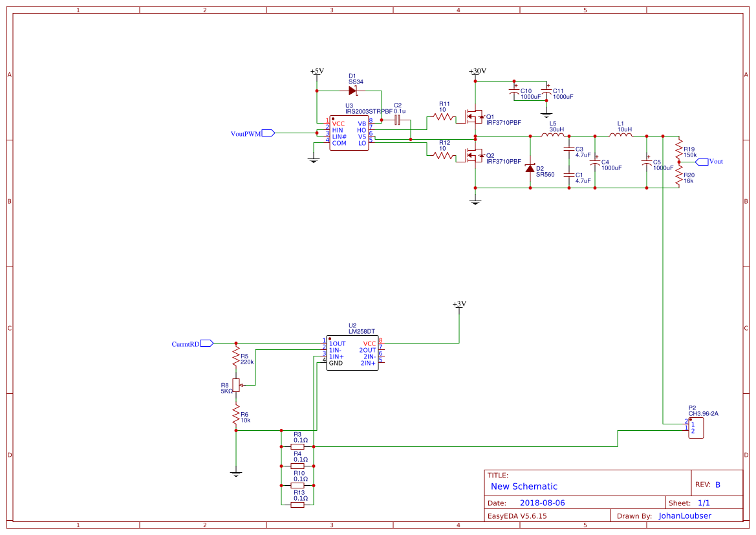Screen dimensions: 756x535
Task: Pick the Q1 MOSFET symbol
Action: pyautogui.click(x=473, y=116)
